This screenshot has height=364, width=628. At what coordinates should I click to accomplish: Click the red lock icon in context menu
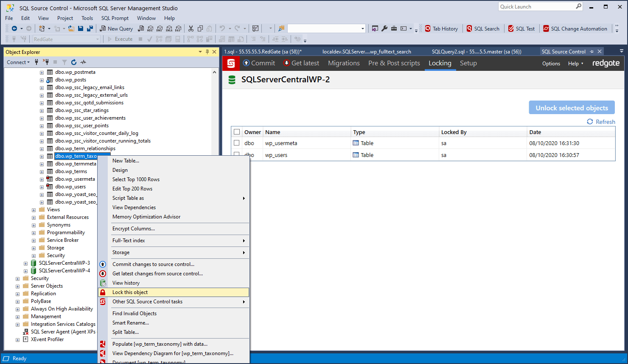point(103,292)
